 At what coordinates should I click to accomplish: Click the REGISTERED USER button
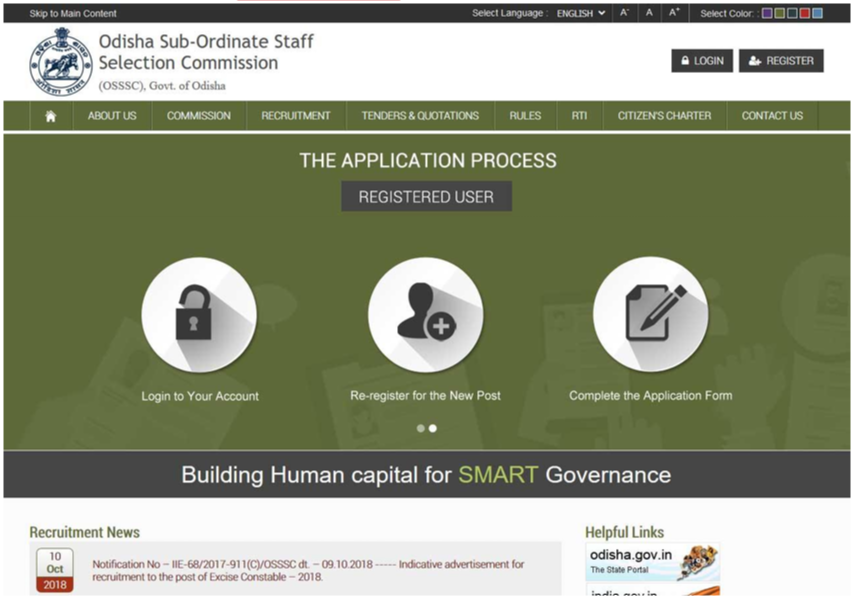click(x=427, y=196)
